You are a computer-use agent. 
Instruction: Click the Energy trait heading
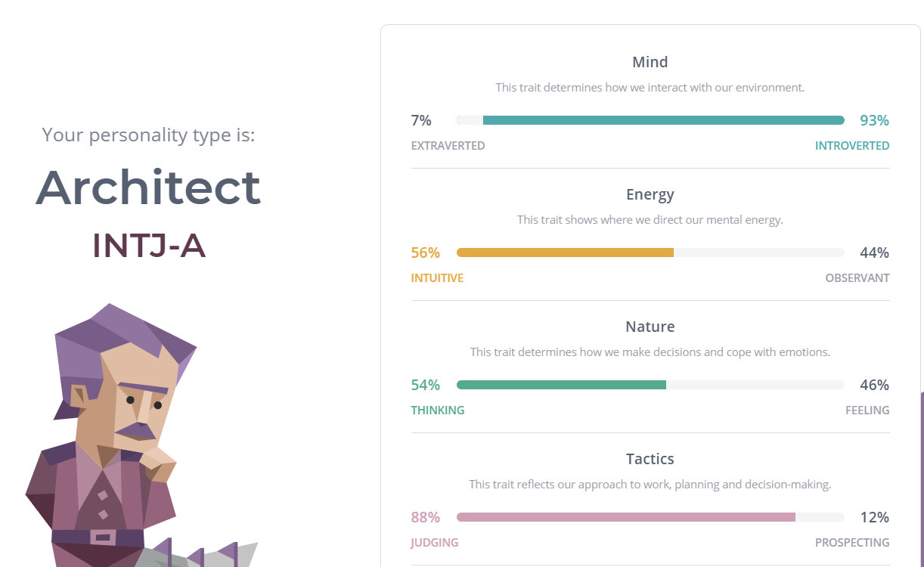[650, 194]
